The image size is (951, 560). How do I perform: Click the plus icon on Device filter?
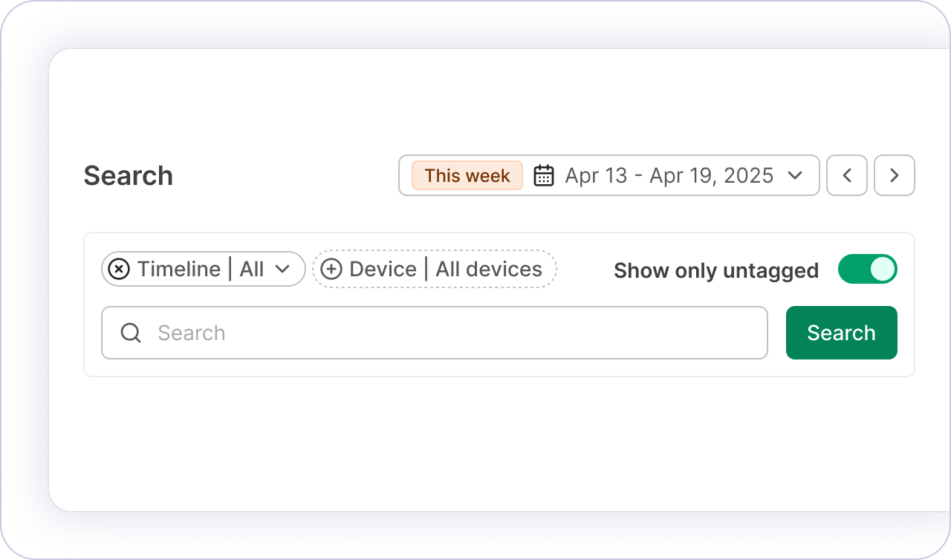(x=331, y=269)
